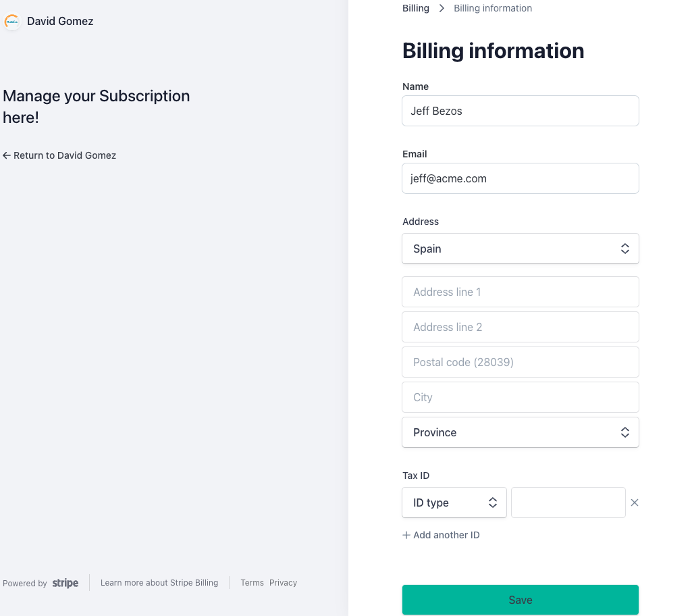Open the ID type dropdown
This screenshot has height=616, width=692.
pyautogui.click(x=454, y=503)
